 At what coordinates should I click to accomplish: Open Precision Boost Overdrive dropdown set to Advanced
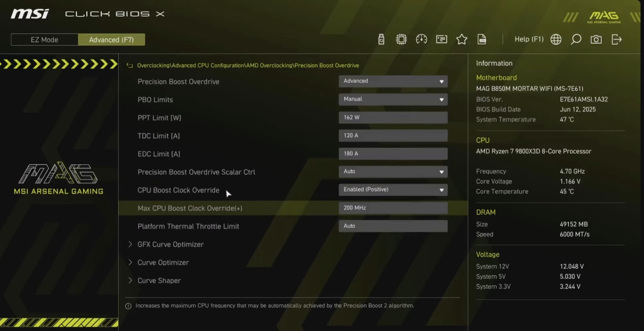click(x=393, y=81)
